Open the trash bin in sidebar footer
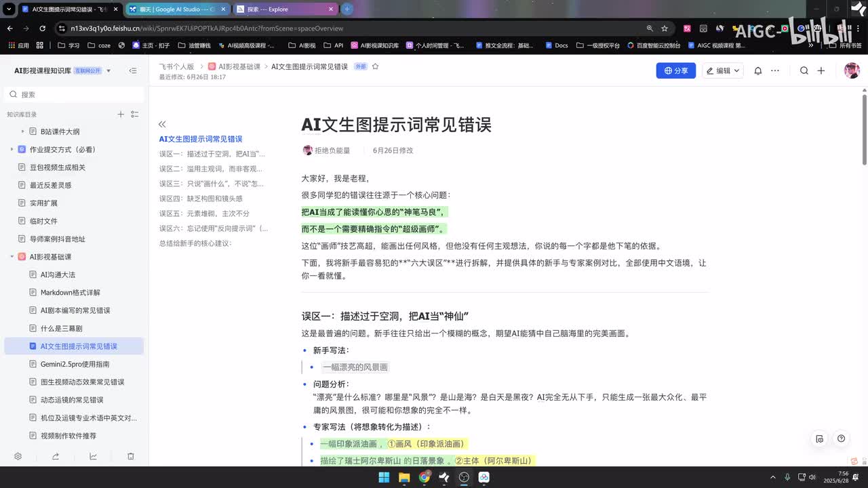The height and width of the screenshot is (488, 868). tap(131, 456)
